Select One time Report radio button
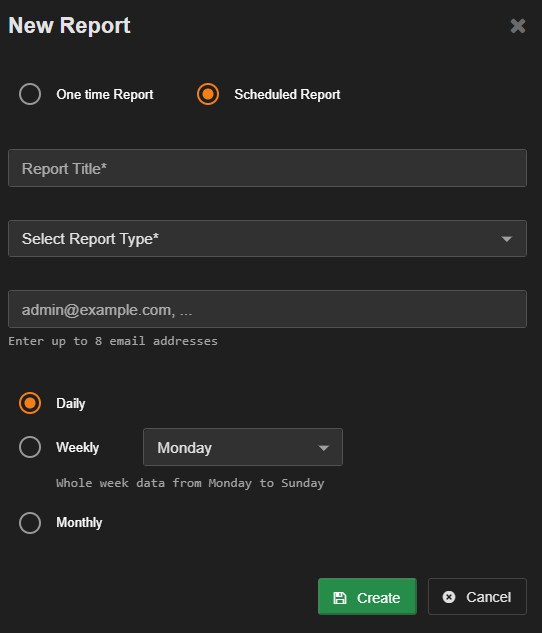Image resolution: width=542 pixels, height=633 pixels. [30, 94]
